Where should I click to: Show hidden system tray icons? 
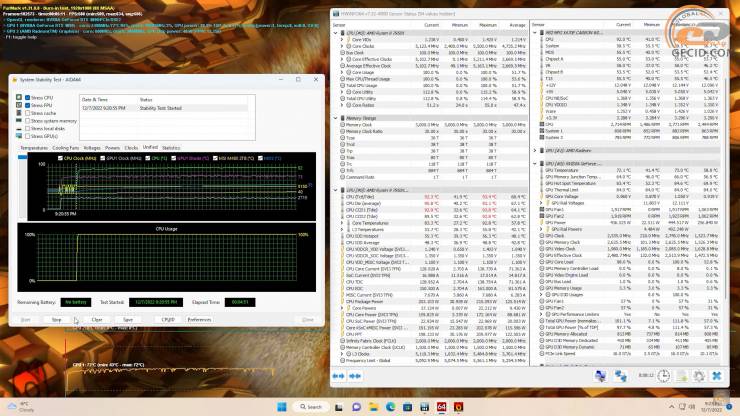[671, 407]
